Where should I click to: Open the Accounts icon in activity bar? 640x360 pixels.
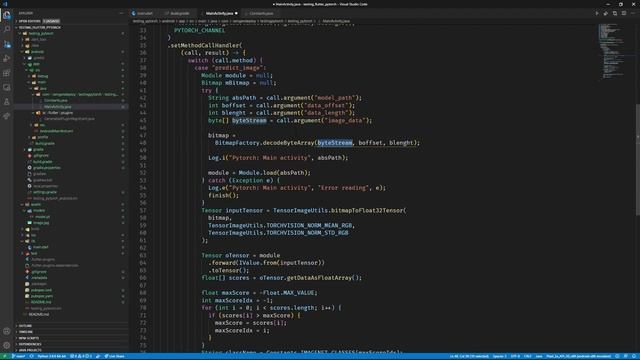coord(7,331)
